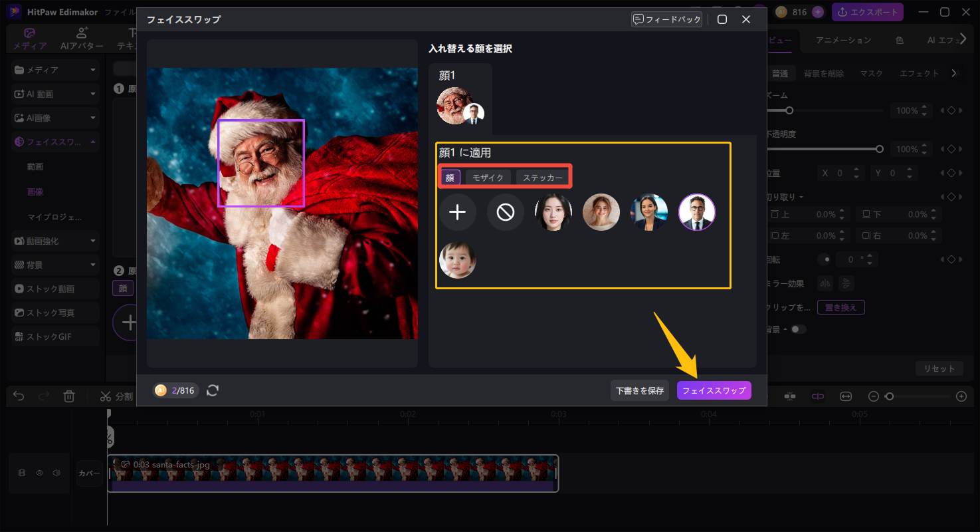The height and width of the screenshot is (532, 980).
Task: Toggle the track visibility eye icon
Action: click(x=39, y=473)
